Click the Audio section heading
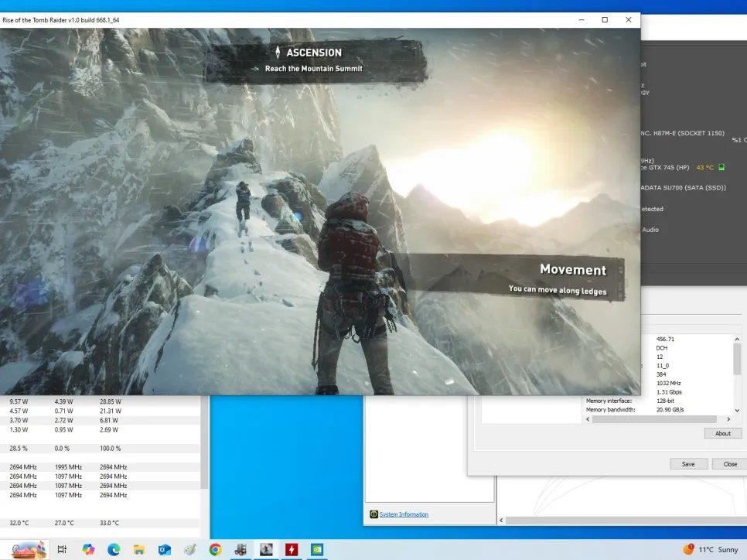 [x=650, y=230]
